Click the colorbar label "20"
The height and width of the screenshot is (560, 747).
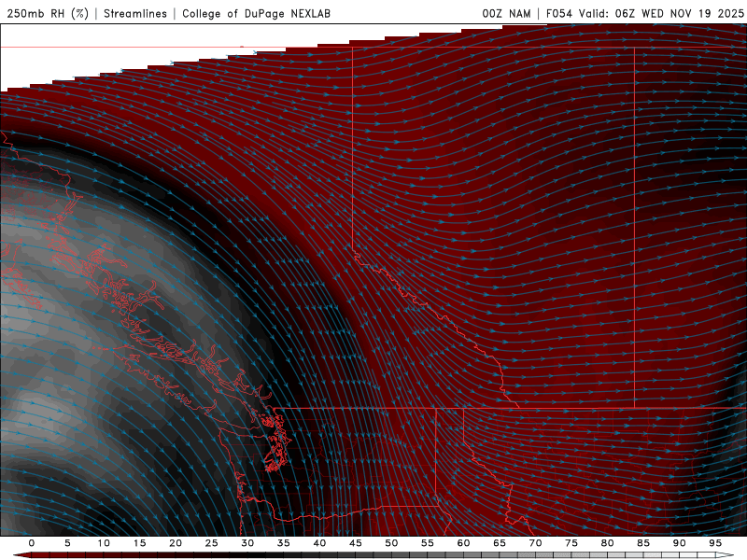click(176, 543)
